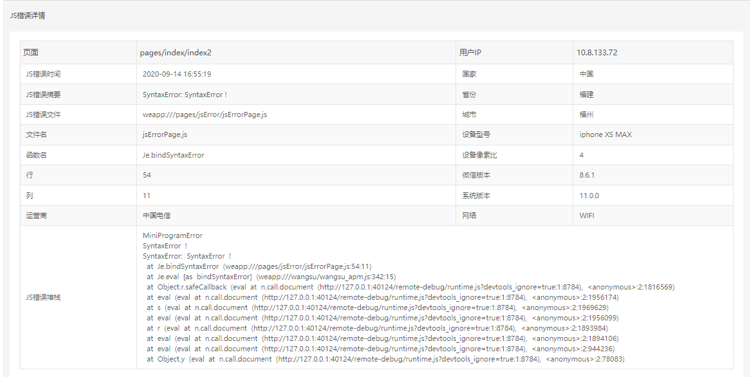Viewport: 750px width, 378px height.
Task: Click the "设备型号" label cell
Action: coord(514,135)
